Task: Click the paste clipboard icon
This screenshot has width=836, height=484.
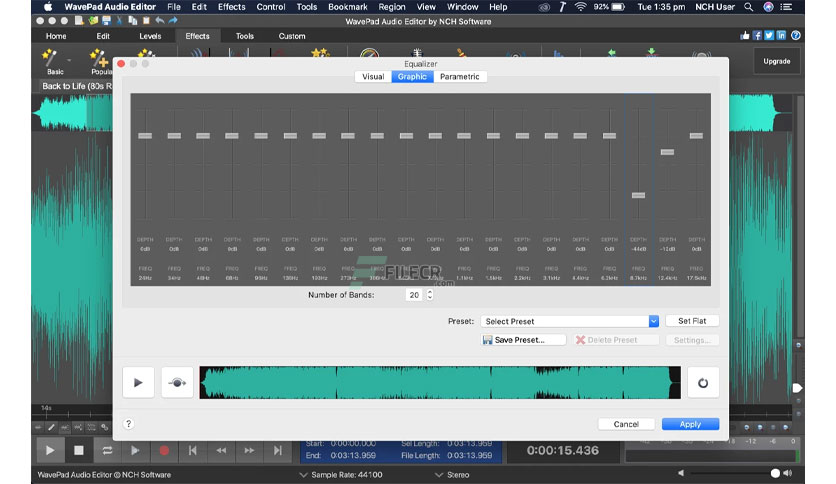Action: (146, 21)
